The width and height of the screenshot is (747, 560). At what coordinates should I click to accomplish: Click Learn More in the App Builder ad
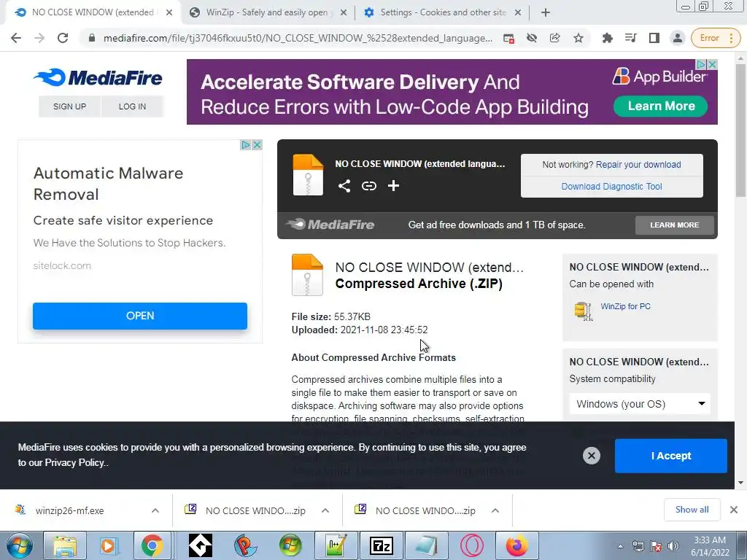[x=661, y=106]
